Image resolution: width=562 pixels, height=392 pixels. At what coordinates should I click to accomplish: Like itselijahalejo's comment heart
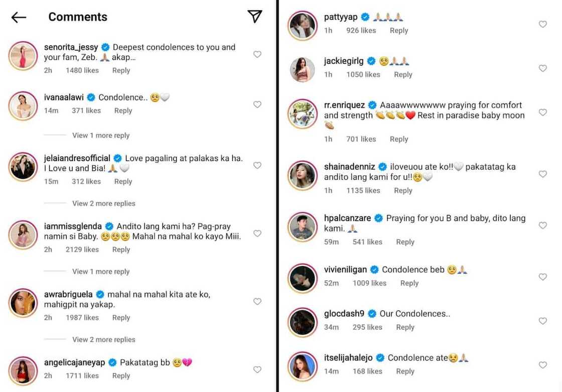point(542,365)
